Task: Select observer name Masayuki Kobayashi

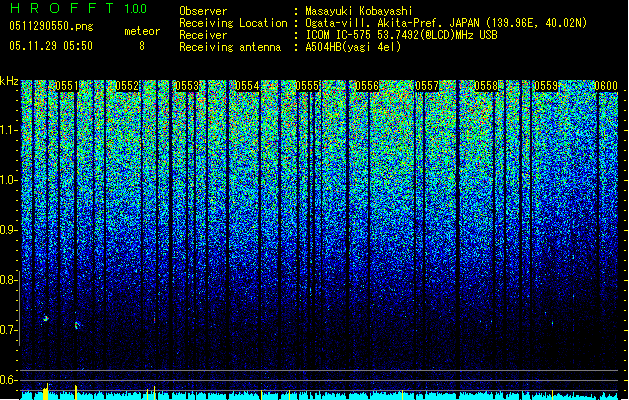Action: (x=359, y=11)
